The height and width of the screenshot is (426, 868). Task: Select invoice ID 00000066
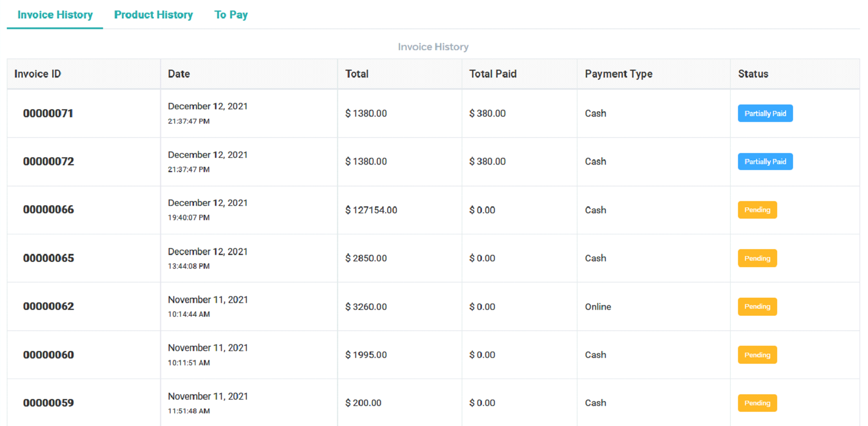[x=48, y=210]
